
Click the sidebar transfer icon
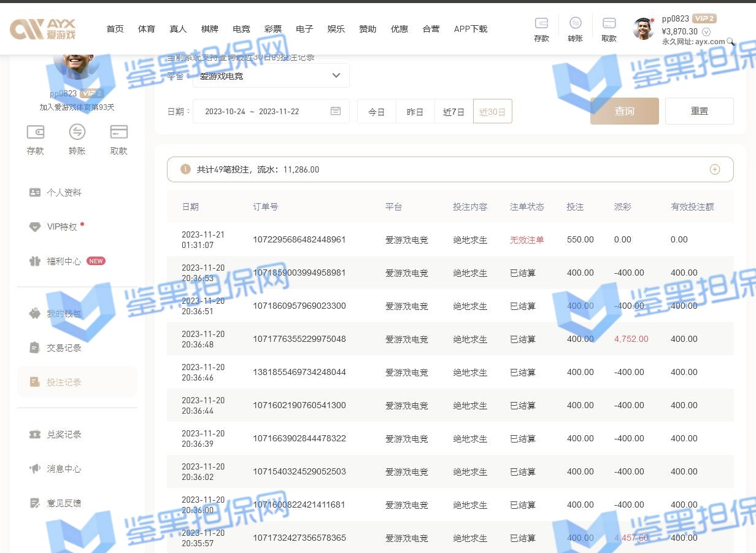click(x=77, y=132)
